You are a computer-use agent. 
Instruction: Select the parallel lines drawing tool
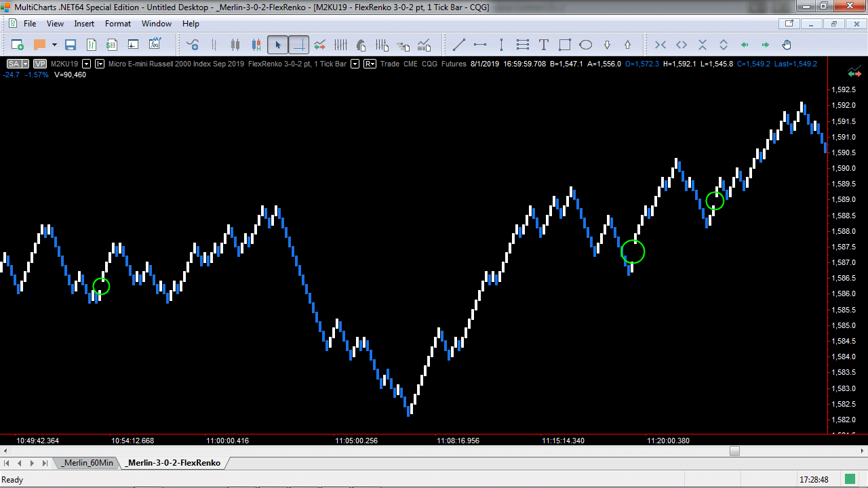coord(522,45)
